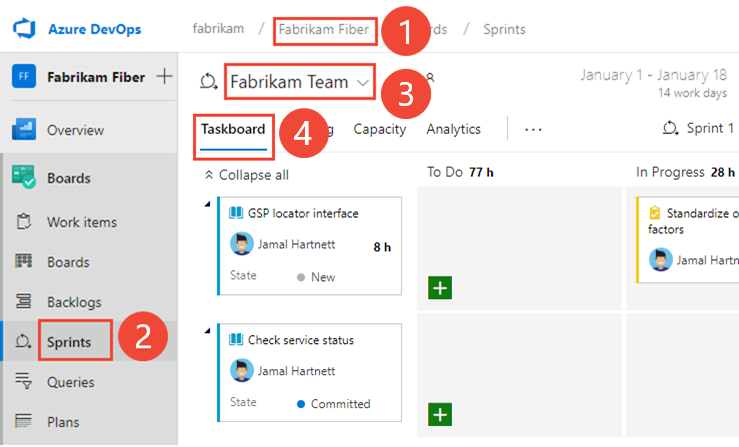Open the more options ellipsis menu
Screen dimensions: 739x447
(x=533, y=129)
